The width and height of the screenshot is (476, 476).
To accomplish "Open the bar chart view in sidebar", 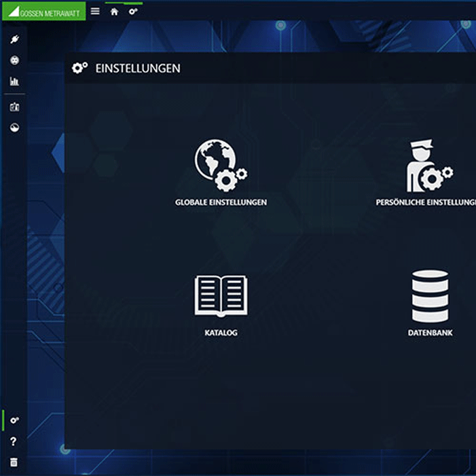I will [14, 81].
